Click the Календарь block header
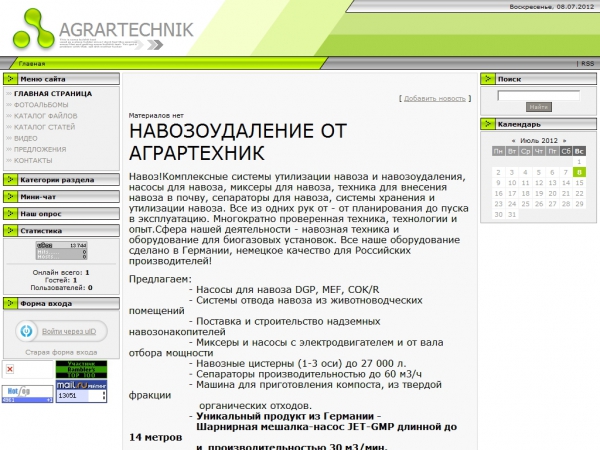The height and width of the screenshot is (450, 600). [538, 124]
